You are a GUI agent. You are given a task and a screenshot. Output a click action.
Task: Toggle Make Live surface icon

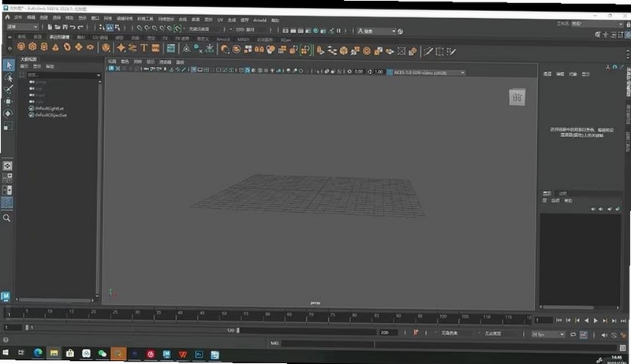pyautogui.click(x=177, y=28)
